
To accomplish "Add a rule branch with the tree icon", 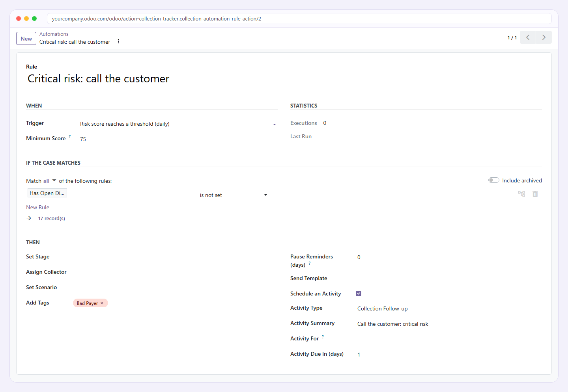I will pos(521,194).
